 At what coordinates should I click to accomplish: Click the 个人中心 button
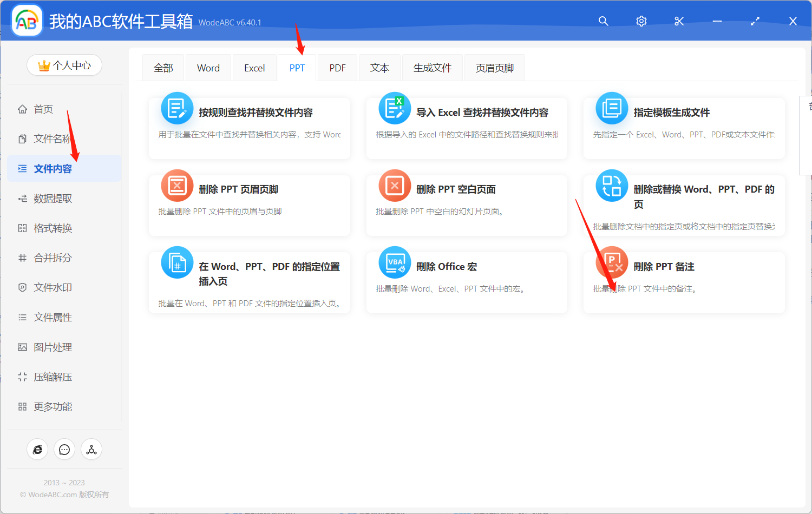point(64,64)
